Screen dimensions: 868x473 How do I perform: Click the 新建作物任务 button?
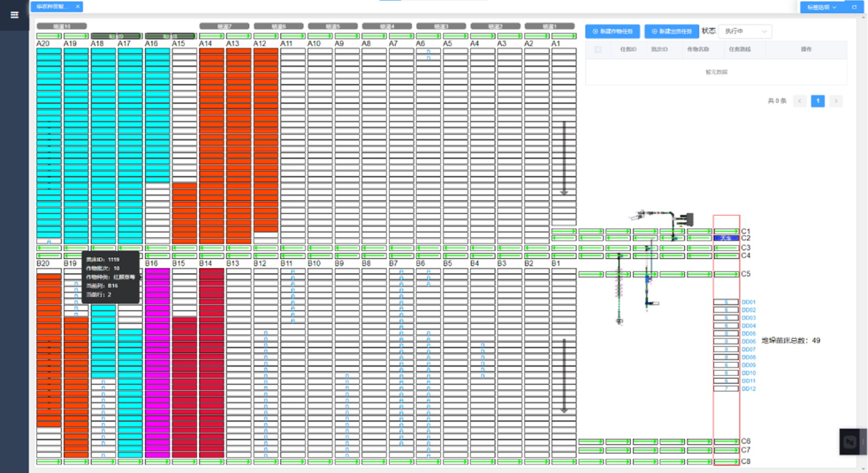pos(613,31)
